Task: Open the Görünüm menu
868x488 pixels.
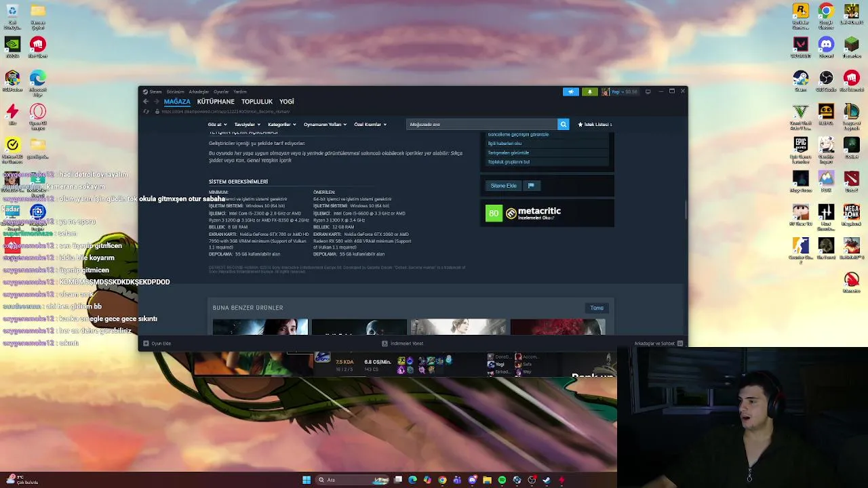Action: (x=176, y=91)
